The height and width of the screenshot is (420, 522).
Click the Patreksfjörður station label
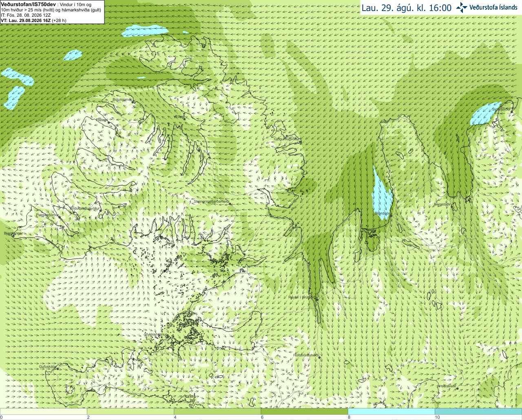tap(47, 214)
